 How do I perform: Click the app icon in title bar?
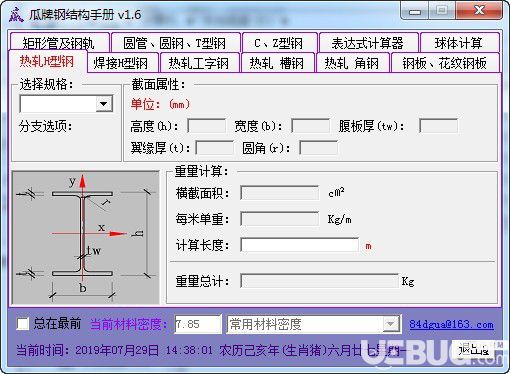[x=16, y=14]
